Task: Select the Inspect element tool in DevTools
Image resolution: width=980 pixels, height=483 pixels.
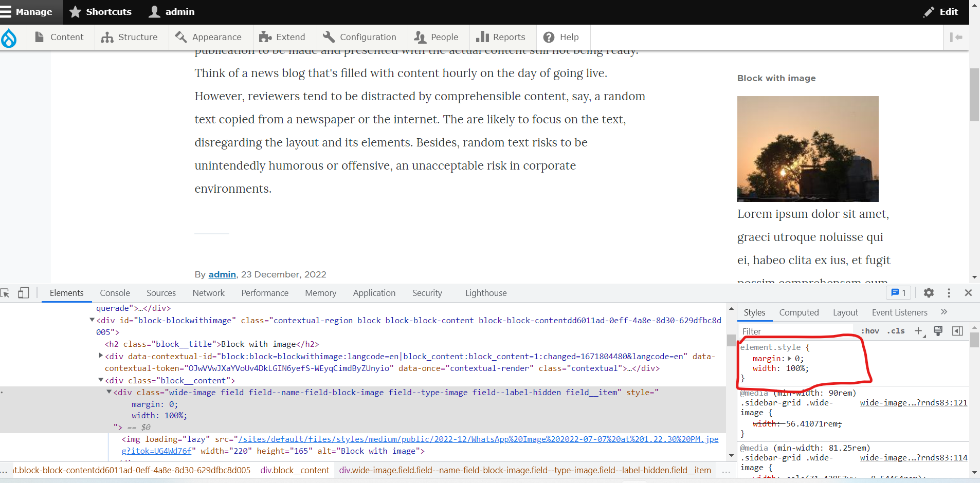Action: point(5,293)
